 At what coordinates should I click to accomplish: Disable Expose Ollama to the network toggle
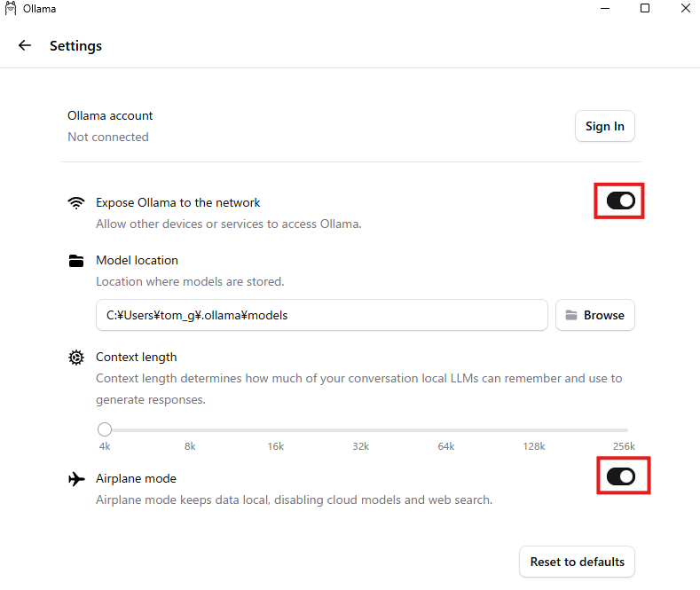click(x=620, y=201)
